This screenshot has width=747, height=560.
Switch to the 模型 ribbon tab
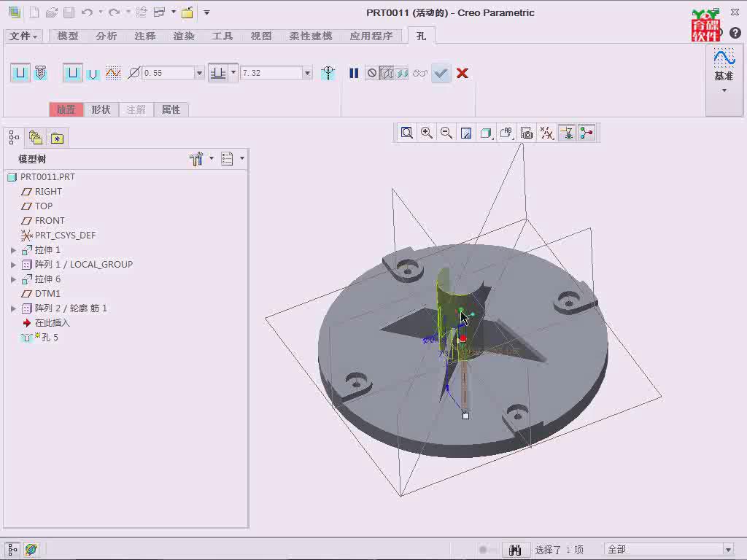[x=68, y=36]
